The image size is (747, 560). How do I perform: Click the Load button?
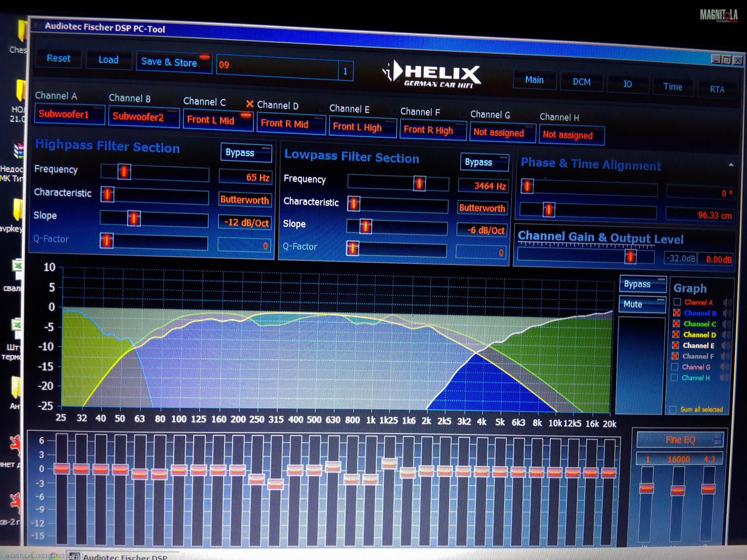[108, 60]
